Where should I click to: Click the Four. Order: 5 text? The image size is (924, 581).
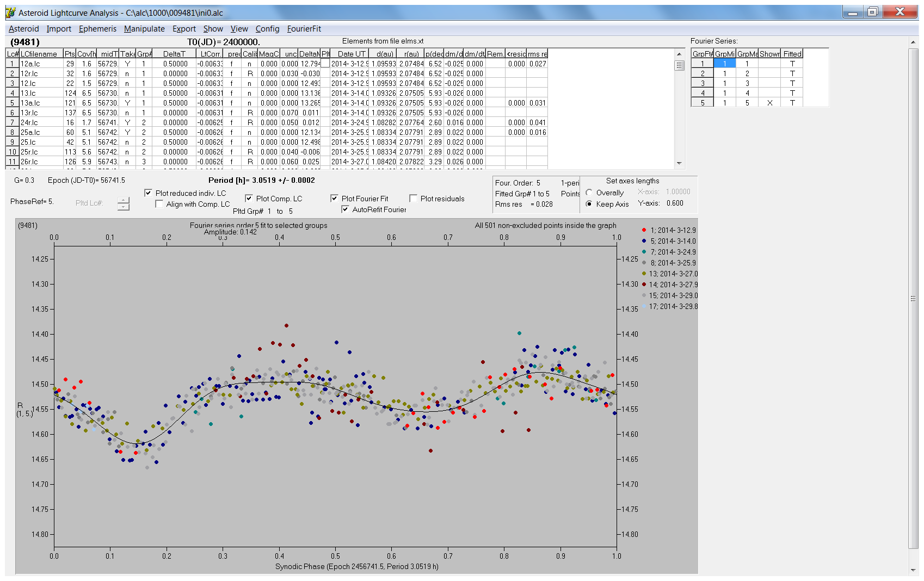tap(518, 183)
